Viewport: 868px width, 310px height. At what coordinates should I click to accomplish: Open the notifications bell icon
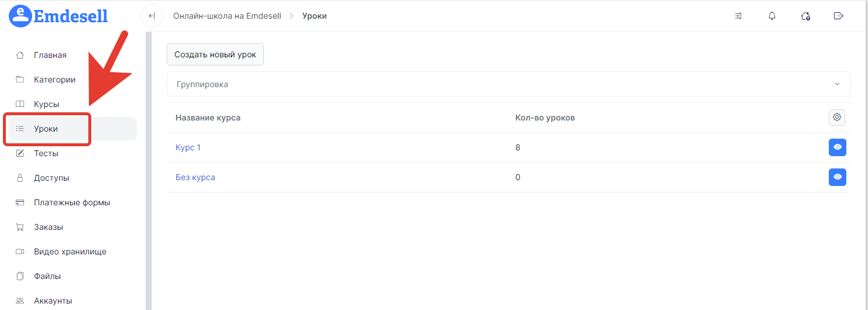click(x=772, y=16)
